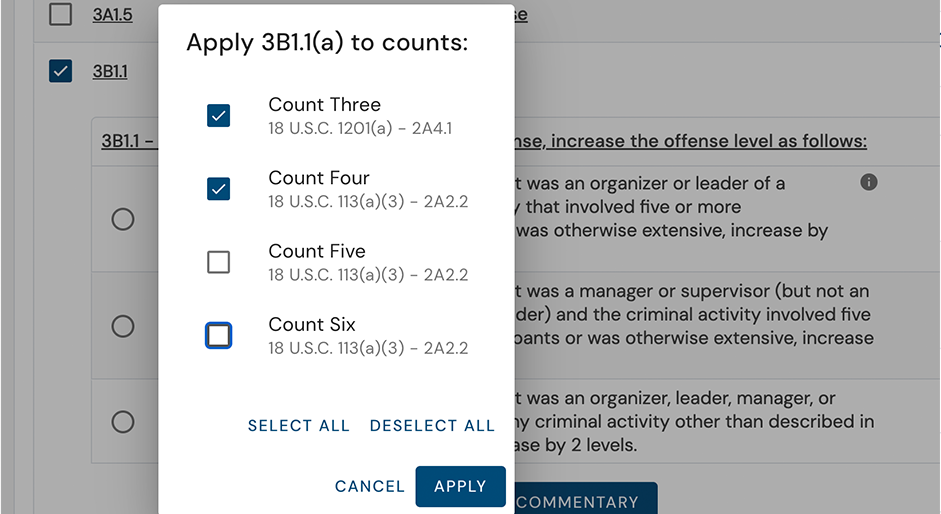Screen dimensions: 941x514
Task: Cancel the apply-to-counts dialog
Action: (x=369, y=487)
